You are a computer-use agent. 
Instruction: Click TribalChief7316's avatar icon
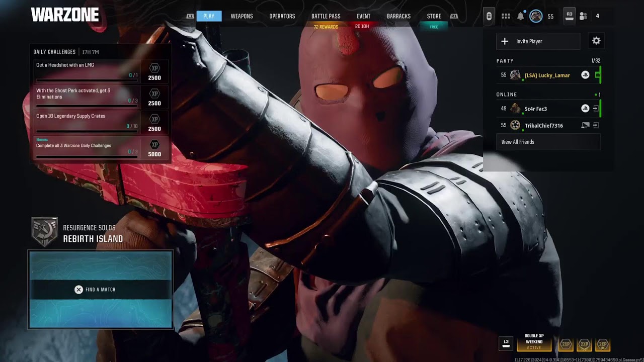(x=515, y=125)
